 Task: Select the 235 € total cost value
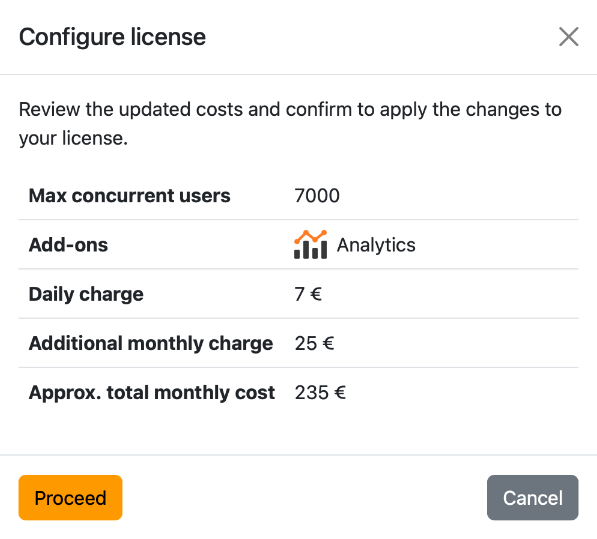[x=320, y=392]
